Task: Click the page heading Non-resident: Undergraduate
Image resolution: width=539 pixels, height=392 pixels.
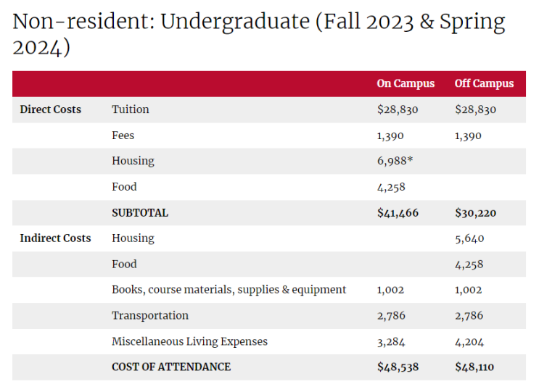Action: pos(258,34)
